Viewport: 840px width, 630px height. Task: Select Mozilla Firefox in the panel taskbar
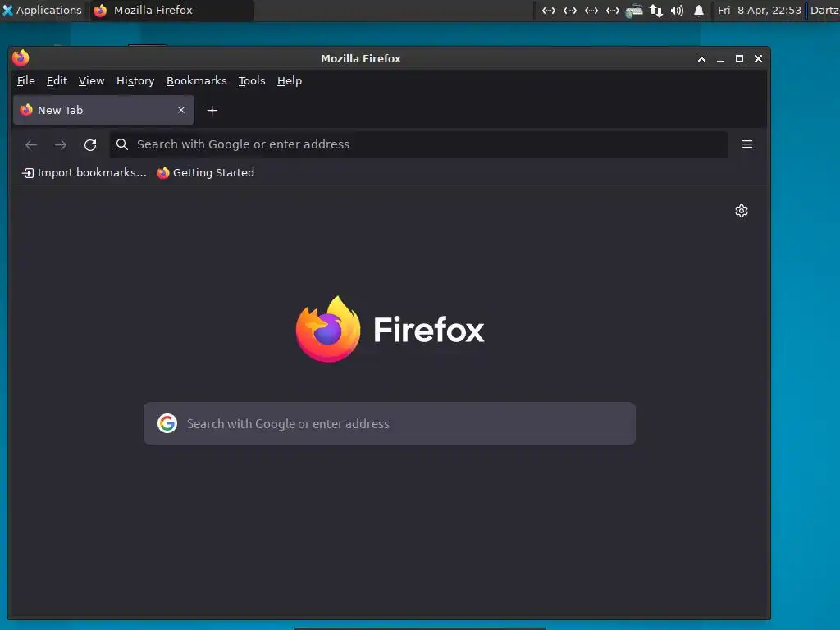(171, 10)
